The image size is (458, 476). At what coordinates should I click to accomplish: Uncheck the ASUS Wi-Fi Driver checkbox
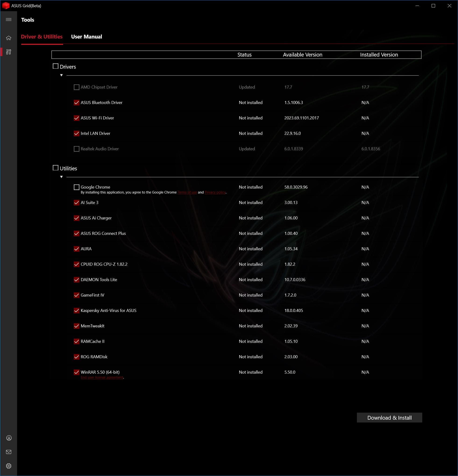tap(76, 118)
